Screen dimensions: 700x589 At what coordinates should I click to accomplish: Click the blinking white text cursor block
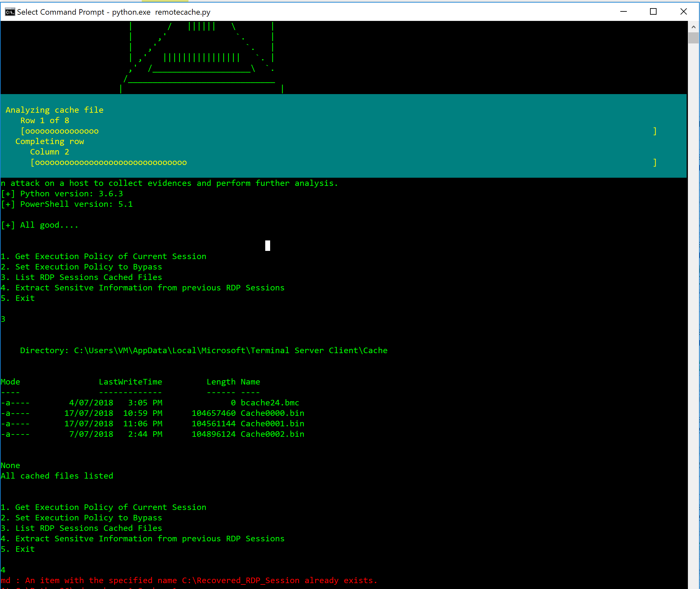268,245
